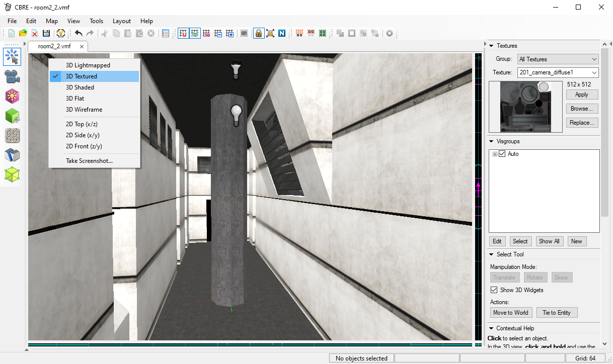Click the Undo arrow in toolbar

click(79, 33)
